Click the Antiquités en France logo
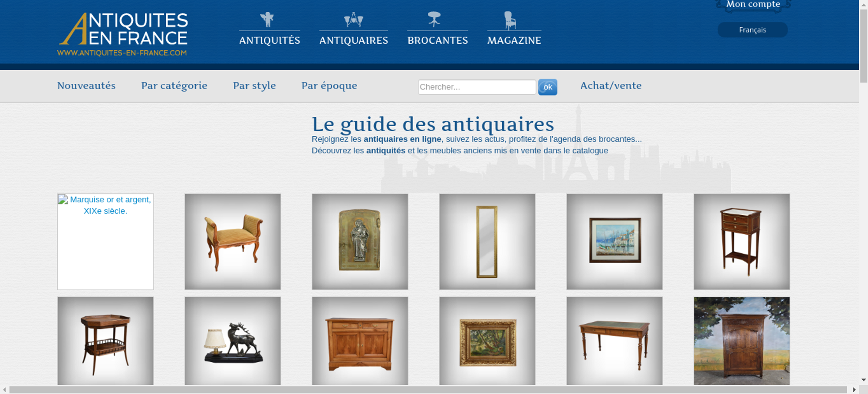The width and height of the screenshot is (868, 394). (x=123, y=34)
